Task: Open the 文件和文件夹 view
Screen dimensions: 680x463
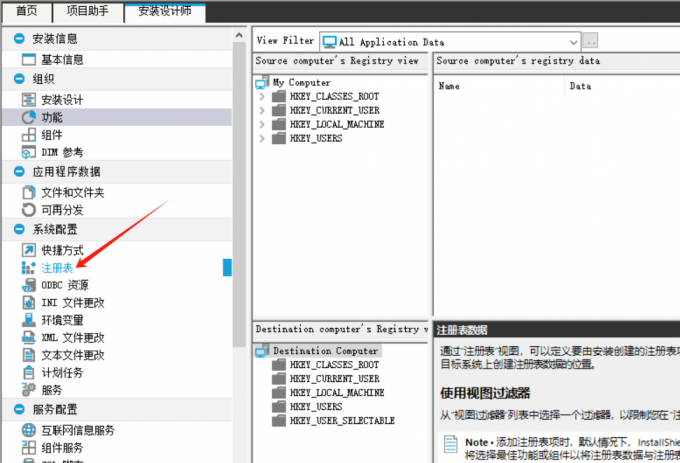Action: [x=72, y=192]
